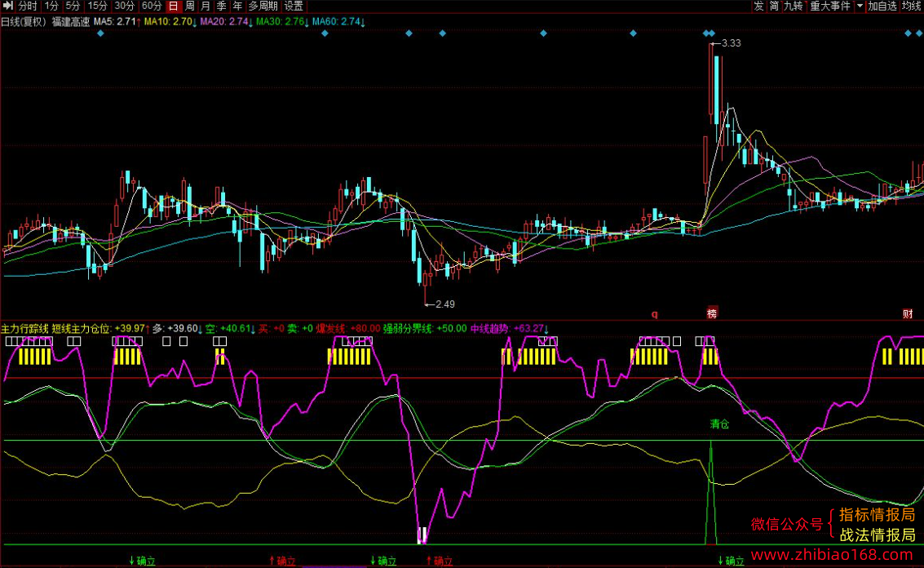
Task: Click the leftmost blue diamond event marker
Action: 100,33
